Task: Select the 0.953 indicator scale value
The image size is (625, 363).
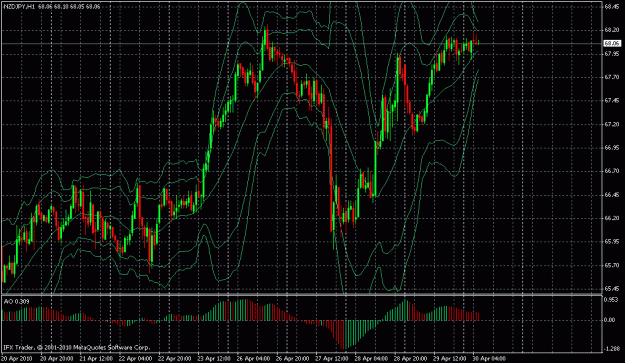Action: [611, 299]
